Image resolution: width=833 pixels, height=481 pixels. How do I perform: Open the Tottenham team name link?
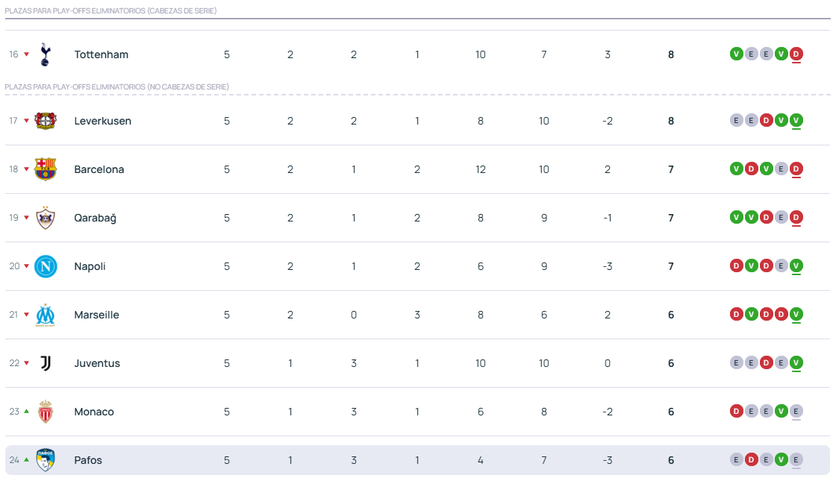(x=101, y=54)
